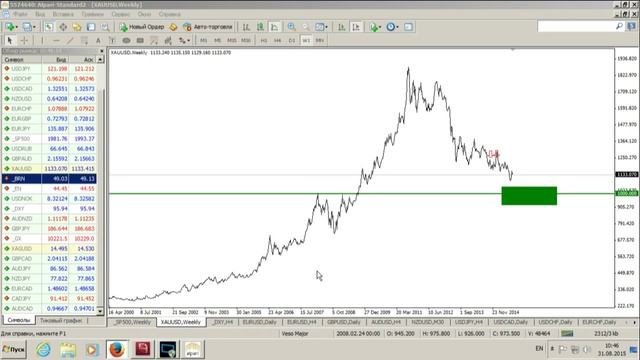
Task: Select the Trendline tool
Action: coord(70,40)
